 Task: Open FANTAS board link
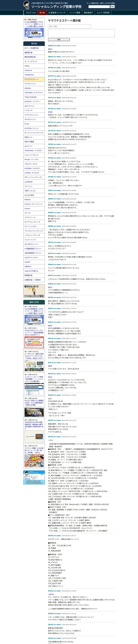pos(34,200)
